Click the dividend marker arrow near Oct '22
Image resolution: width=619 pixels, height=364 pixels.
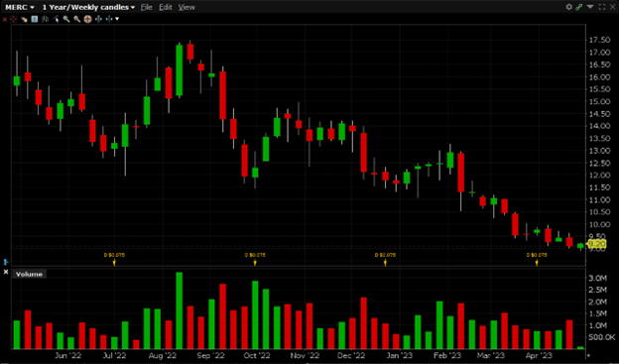[x=255, y=262]
